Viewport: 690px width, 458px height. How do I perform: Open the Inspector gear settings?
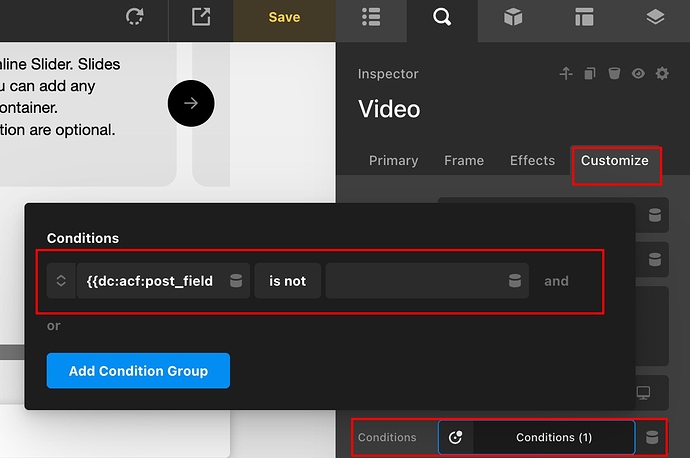(662, 73)
